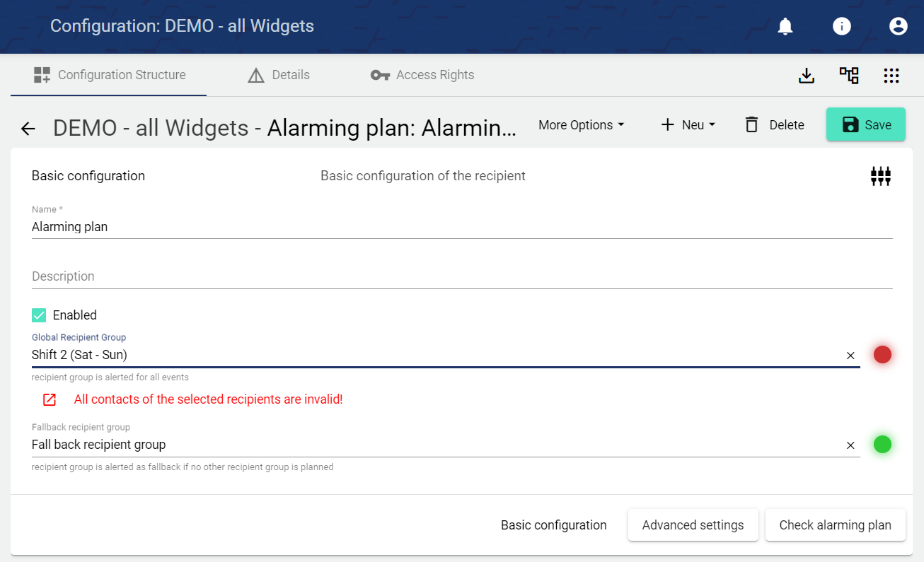Click the Save button
The height and width of the screenshot is (562, 924).
[x=866, y=125]
